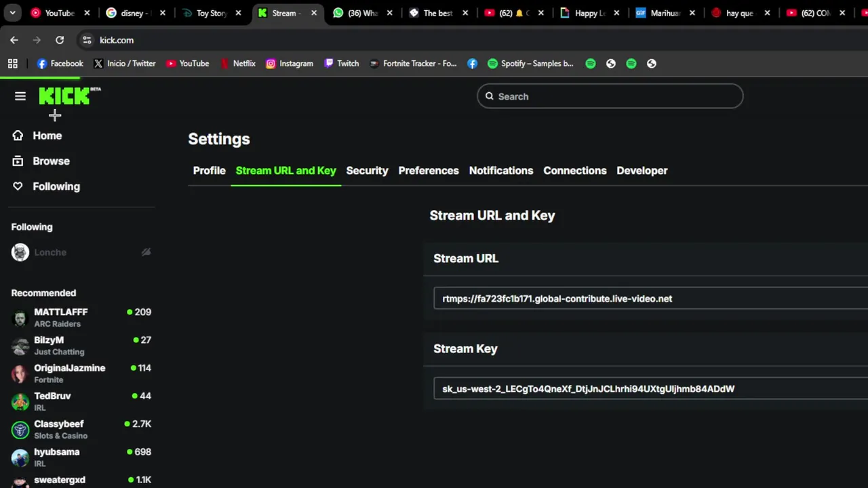Switch to the Security settings tab

click(367, 171)
